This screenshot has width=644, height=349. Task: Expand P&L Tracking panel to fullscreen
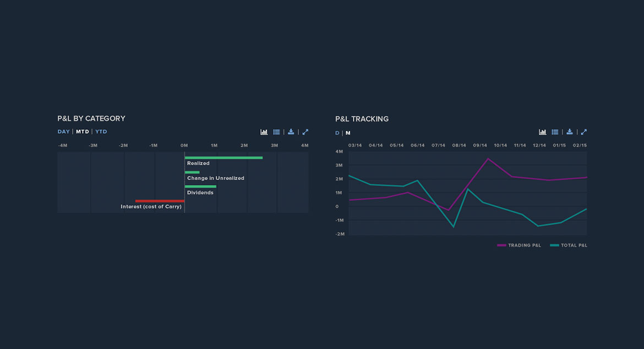click(x=584, y=132)
